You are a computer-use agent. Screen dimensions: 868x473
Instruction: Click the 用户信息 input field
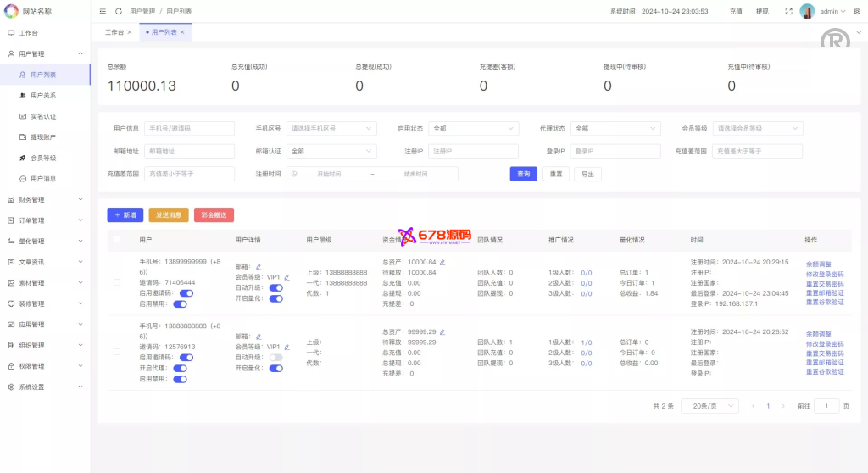[x=189, y=129]
